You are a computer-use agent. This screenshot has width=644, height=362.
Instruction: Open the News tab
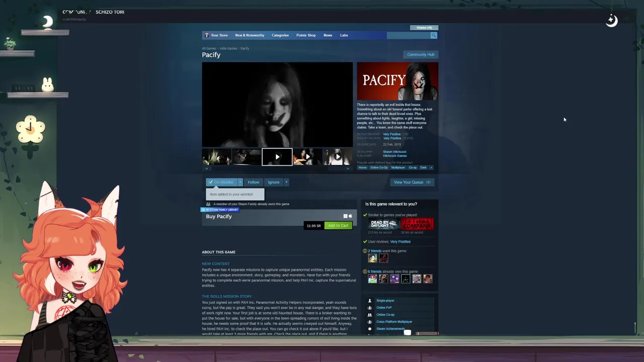(x=328, y=35)
